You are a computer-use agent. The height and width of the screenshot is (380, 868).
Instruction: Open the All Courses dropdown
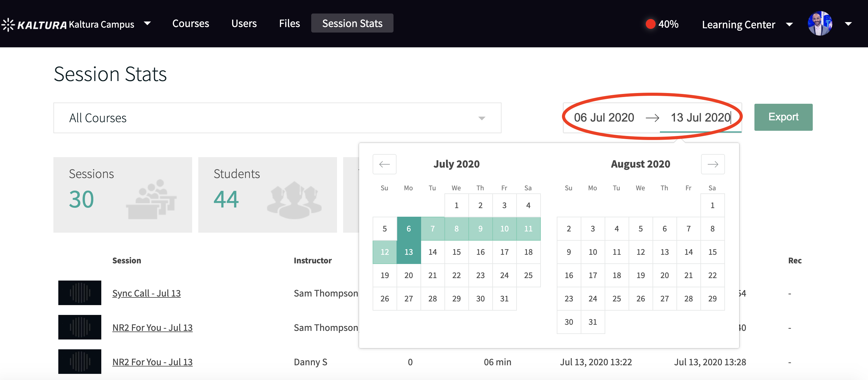coord(277,118)
